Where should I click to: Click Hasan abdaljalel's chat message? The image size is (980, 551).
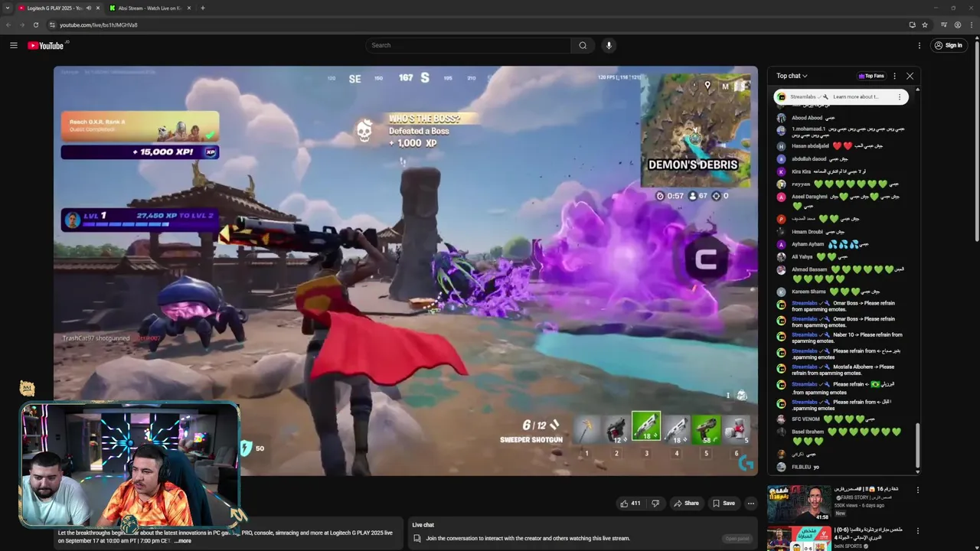pos(841,145)
